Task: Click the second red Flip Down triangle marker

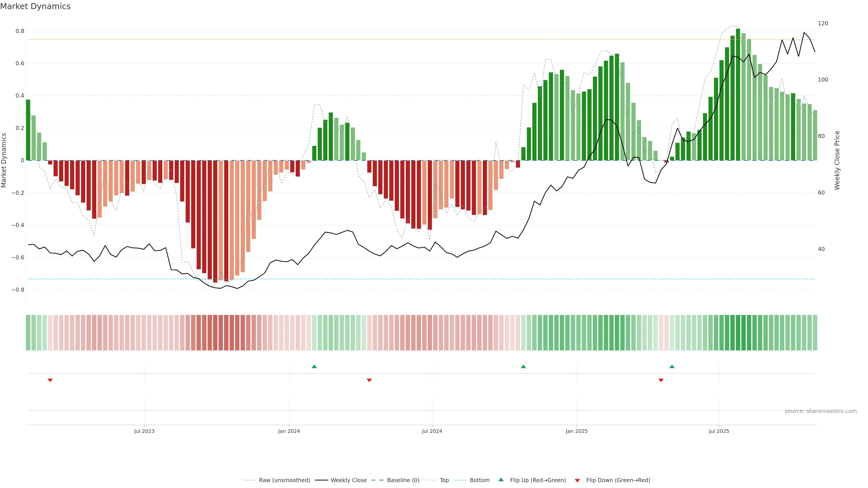Action: (x=369, y=380)
